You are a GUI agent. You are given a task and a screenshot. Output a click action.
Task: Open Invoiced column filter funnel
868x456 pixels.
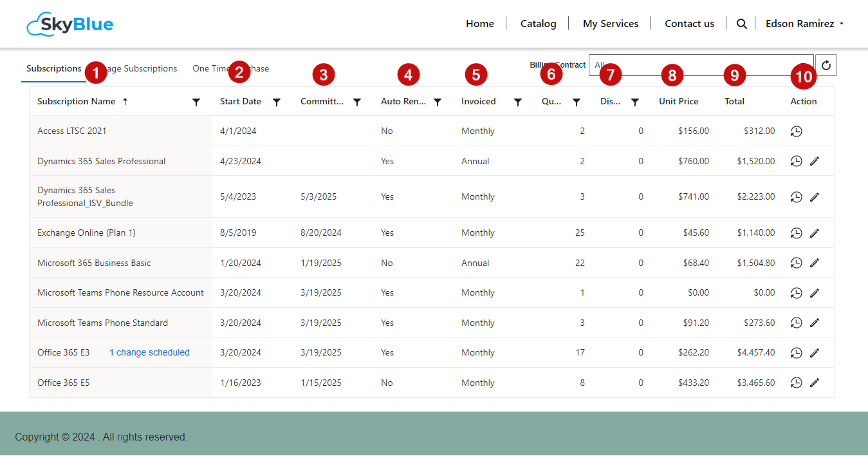[518, 102]
